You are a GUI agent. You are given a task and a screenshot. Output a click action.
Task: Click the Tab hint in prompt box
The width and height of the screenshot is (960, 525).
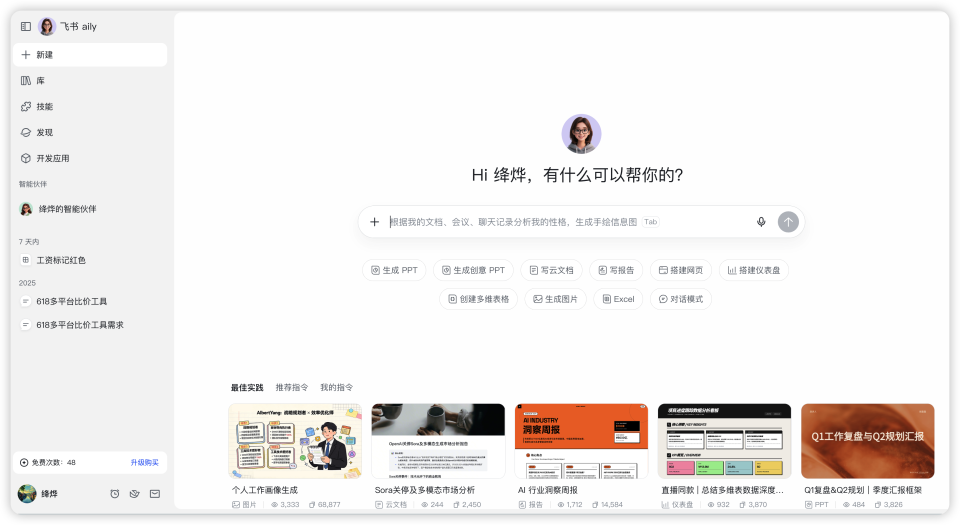[650, 222]
